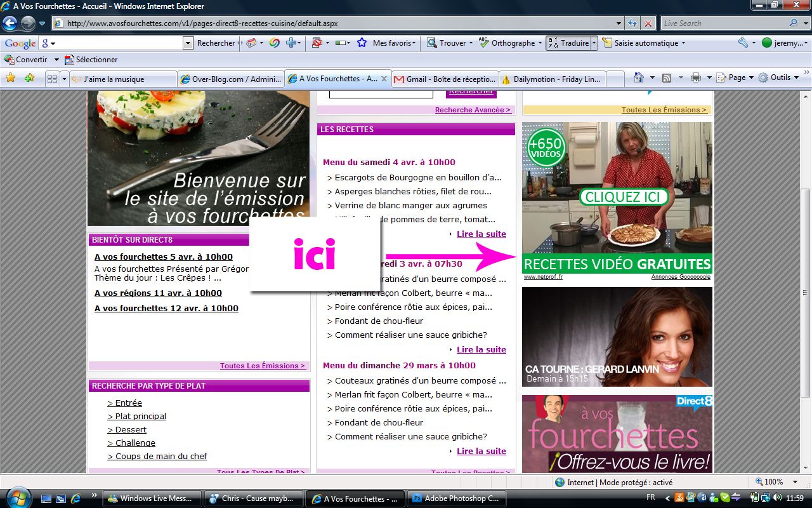Open Quick Tabs grid icon
The image size is (812, 508).
tap(53, 79)
